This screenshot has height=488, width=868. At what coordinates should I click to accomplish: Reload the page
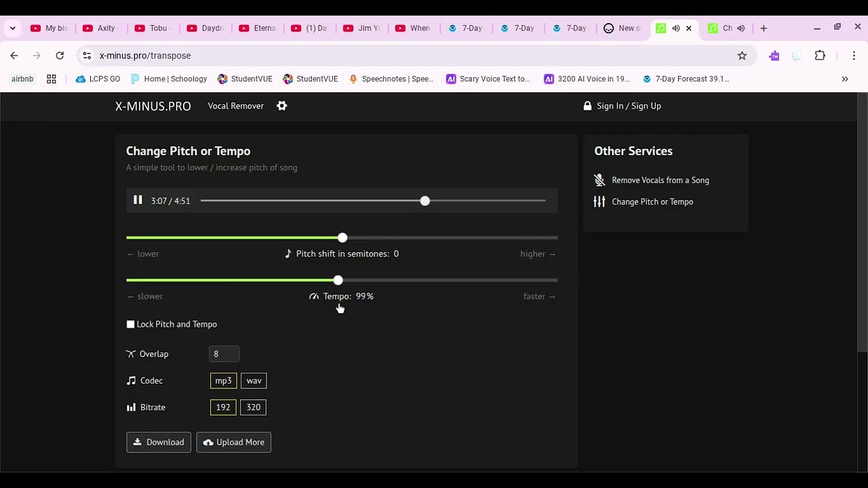point(60,56)
